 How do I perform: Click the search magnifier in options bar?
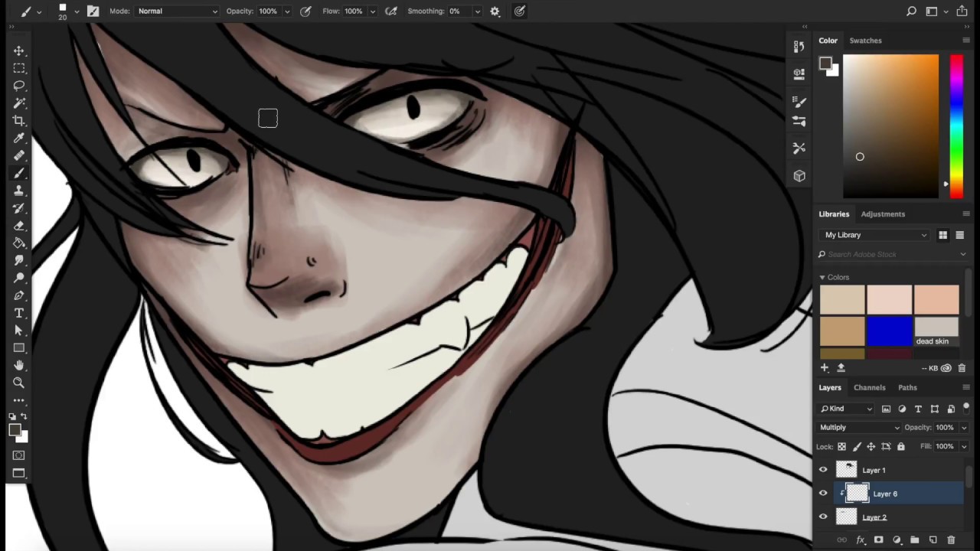(x=911, y=11)
